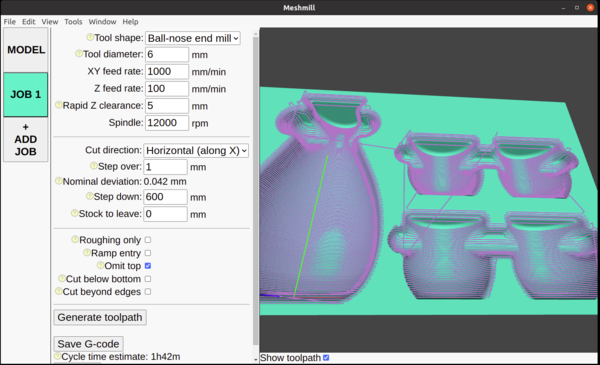Open the Tools menu

pos(73,22)
